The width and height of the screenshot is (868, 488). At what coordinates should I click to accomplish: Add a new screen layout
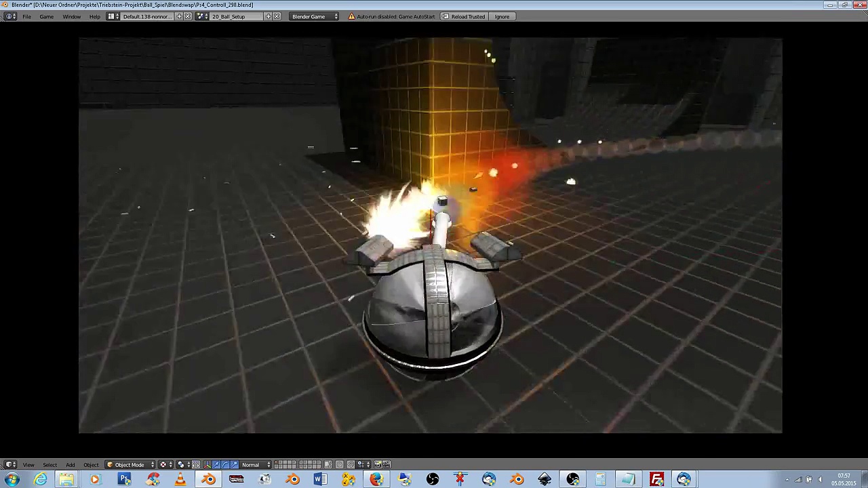[x=179, y=16]
